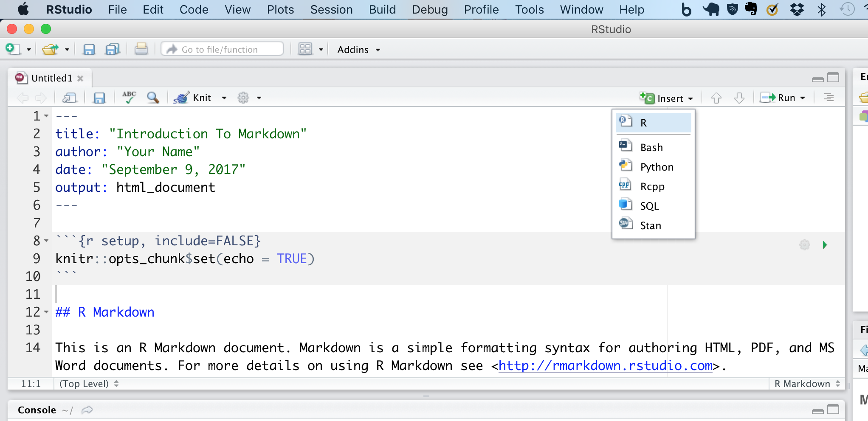Viewport: 868px width, 421px height.
Task: Open the Session menu
Action: coord(331,9)
